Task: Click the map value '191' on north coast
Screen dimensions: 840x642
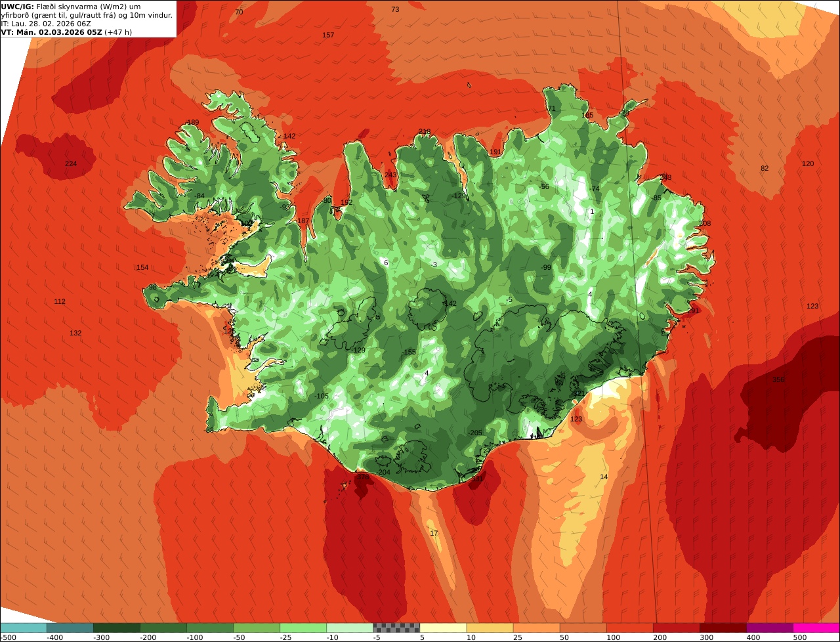Action: pos(495,152)
